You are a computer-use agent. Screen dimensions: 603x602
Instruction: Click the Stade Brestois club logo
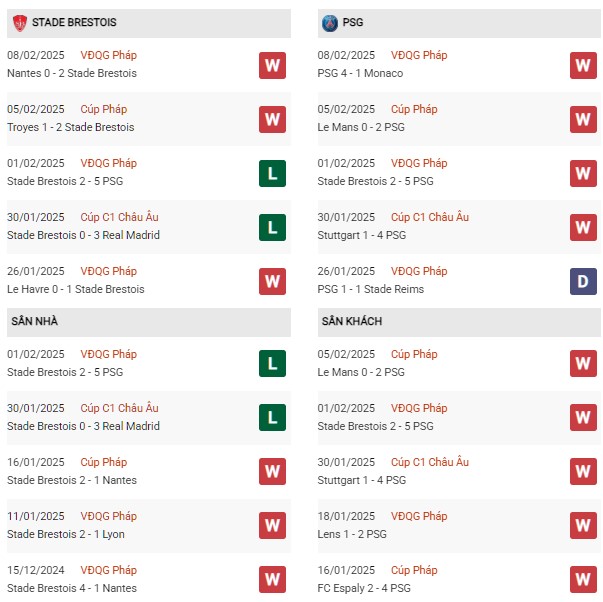(x=19, y=21)
